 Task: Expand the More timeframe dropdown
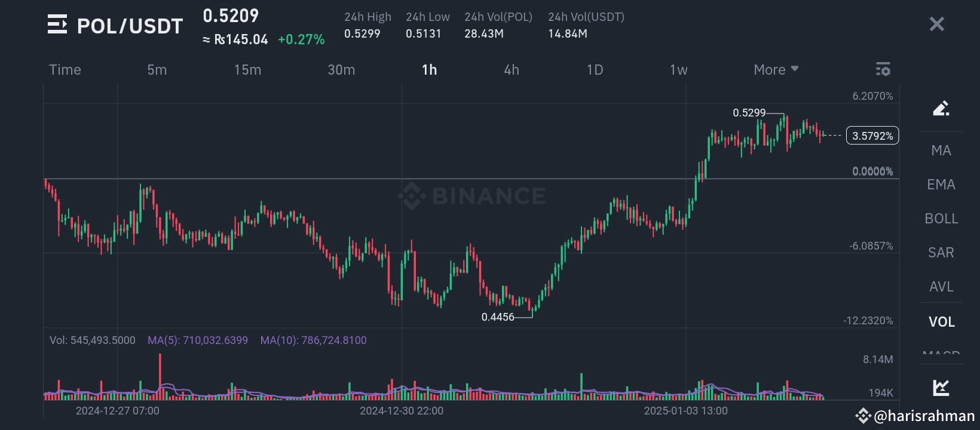(x=775, y=69)
